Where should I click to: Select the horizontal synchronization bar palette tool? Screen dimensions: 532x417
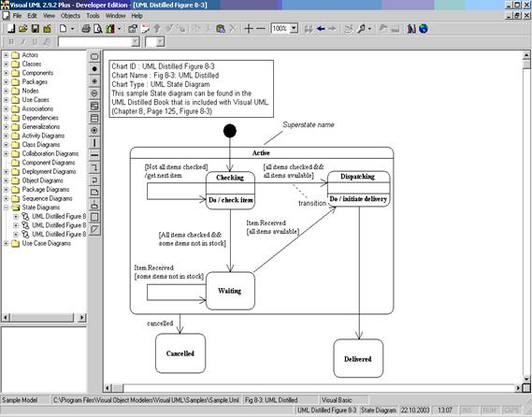click(94, 155)
